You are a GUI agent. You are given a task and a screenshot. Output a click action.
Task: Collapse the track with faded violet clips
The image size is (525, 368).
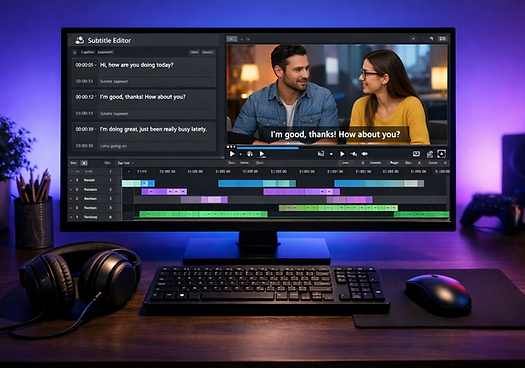71,199
